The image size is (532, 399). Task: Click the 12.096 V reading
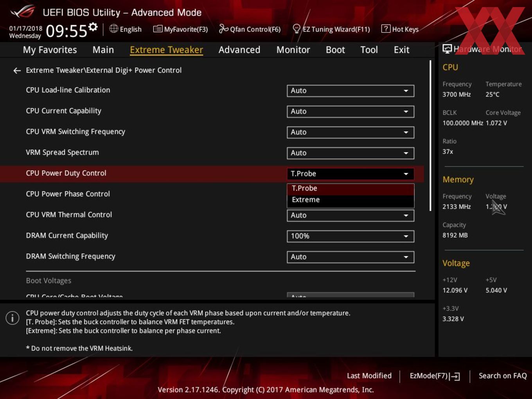point(455,290)
